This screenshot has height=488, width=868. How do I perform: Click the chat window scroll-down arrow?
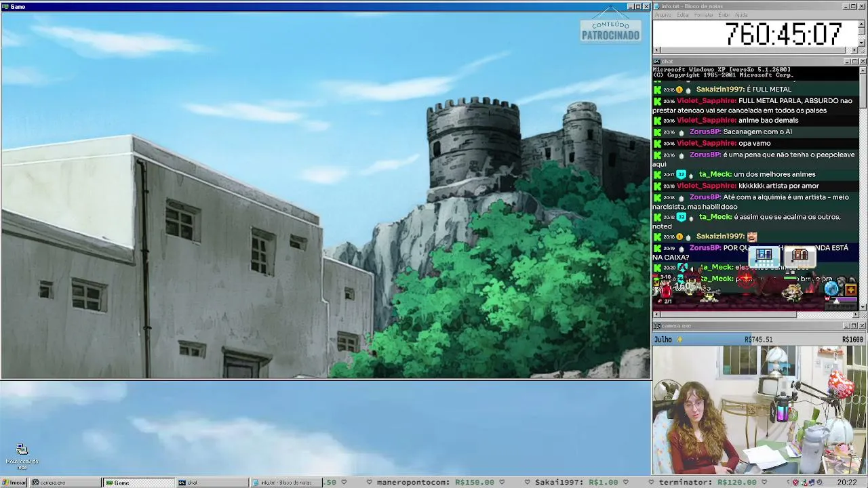tap(863, 306)
